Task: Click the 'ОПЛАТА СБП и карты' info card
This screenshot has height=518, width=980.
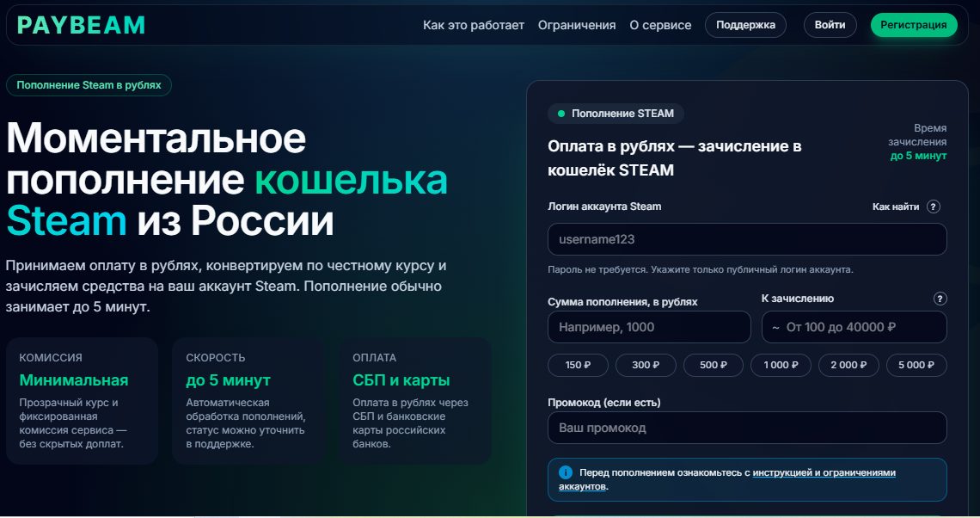Action: [x=414, y=401]
